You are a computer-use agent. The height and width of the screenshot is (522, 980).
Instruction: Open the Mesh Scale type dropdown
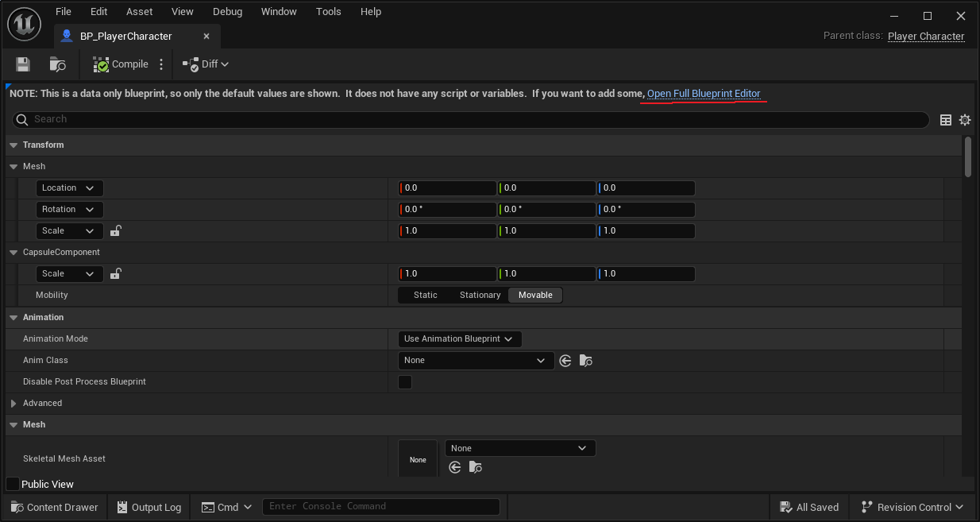[70, 231]
